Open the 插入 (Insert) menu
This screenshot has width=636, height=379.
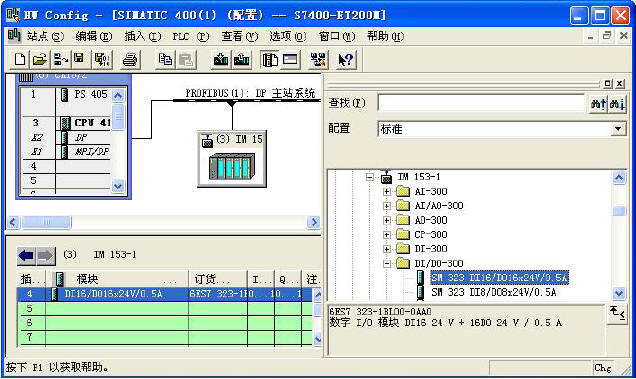(x=142, y=37)
